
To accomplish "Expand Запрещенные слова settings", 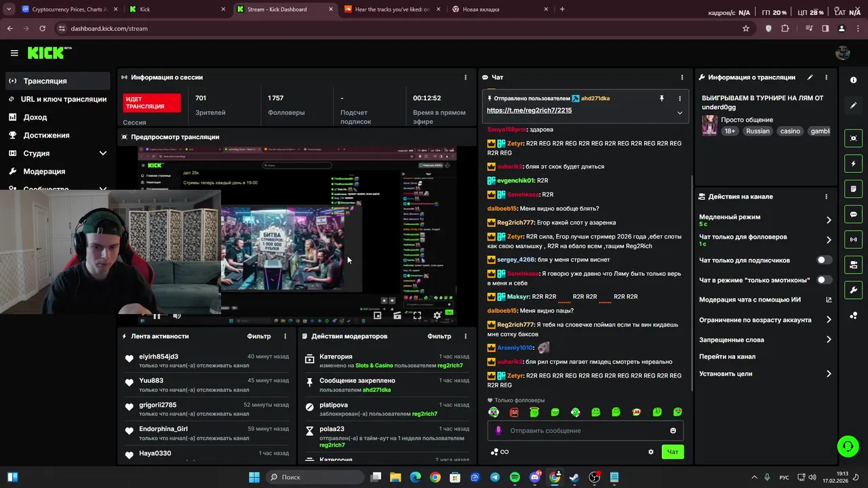I will 829,340.
